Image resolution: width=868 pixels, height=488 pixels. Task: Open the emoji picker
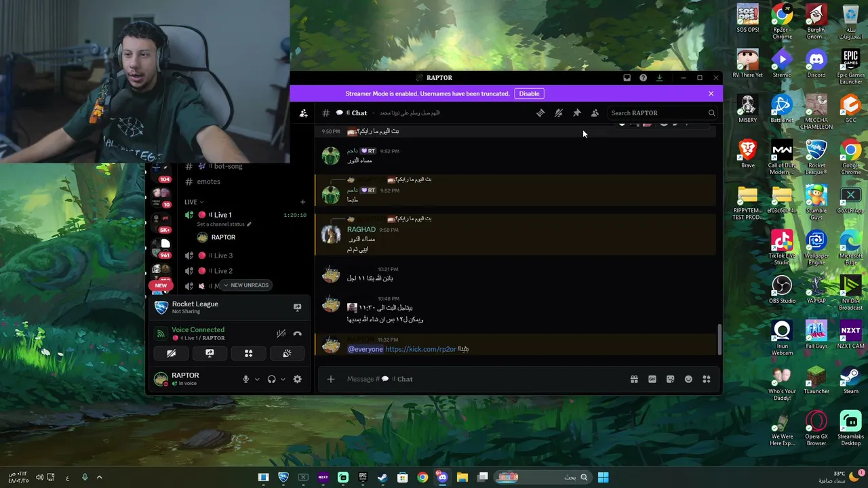[x=688, y=380]
